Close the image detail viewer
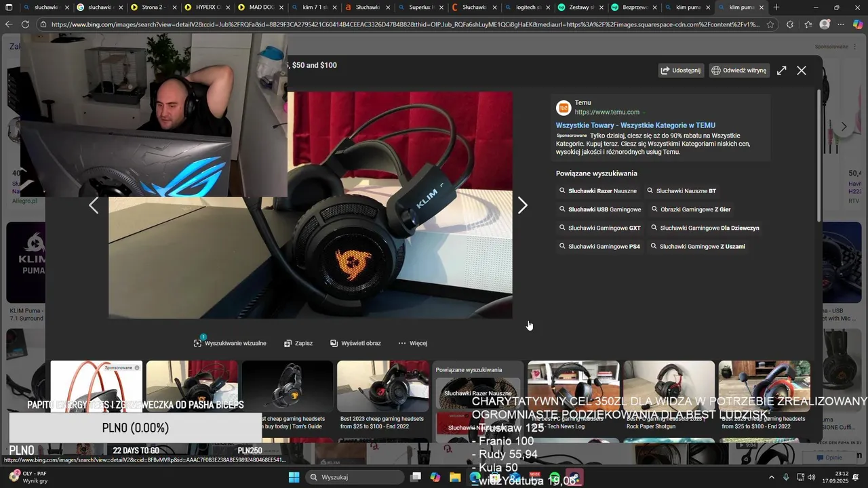 point(802,70)
